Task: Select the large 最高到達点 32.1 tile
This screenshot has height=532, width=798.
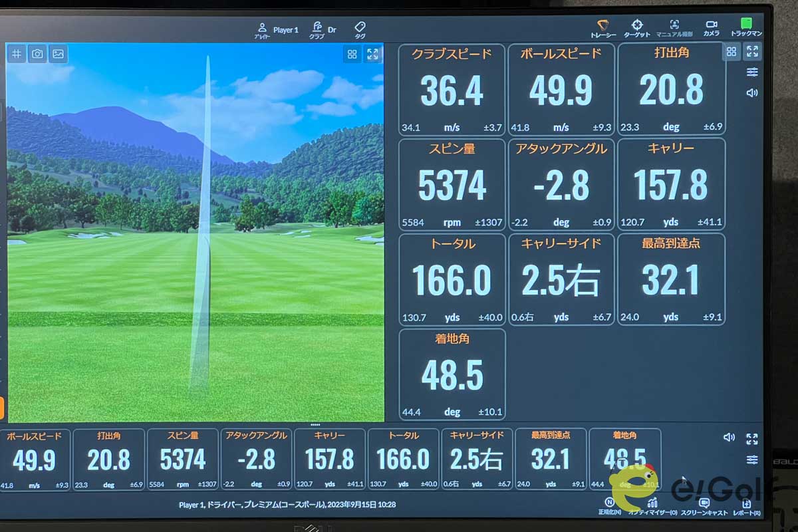Action: click(x=671, y=279)
